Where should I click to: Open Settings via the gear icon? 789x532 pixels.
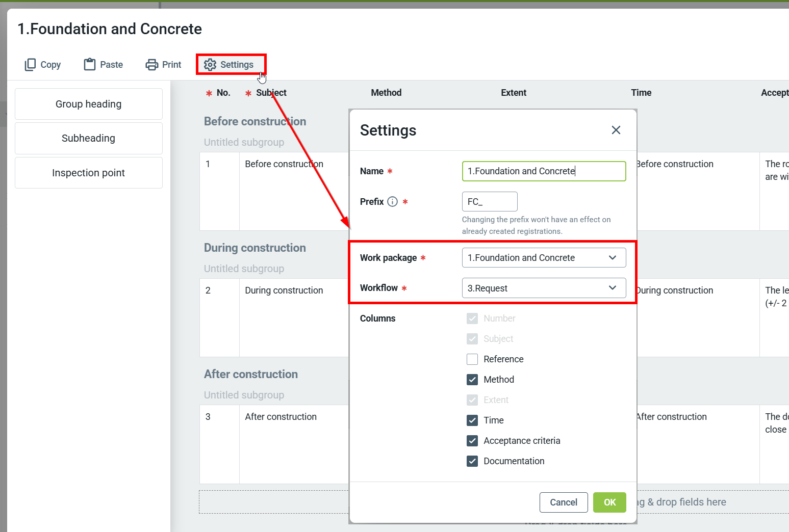click(210, 65)
